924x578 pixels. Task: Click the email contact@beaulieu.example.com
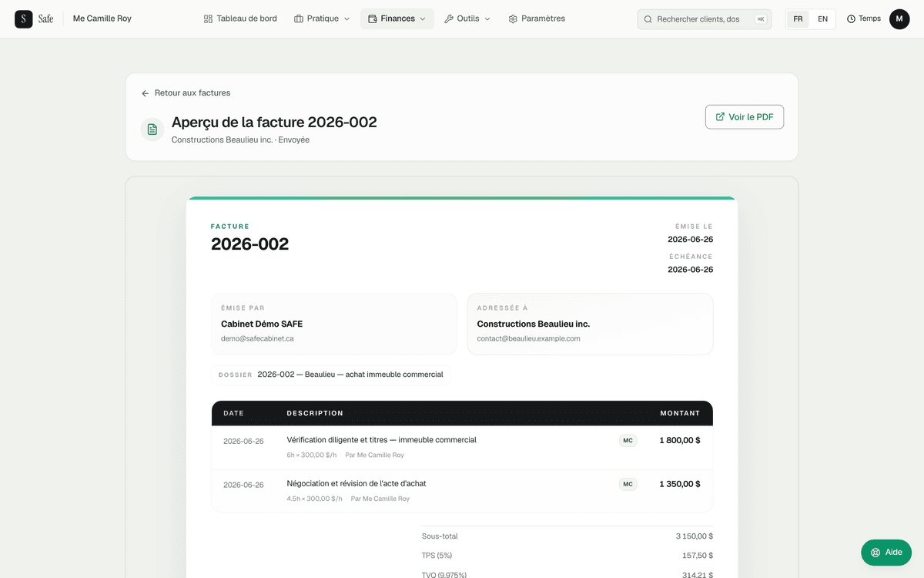point(528,338)
